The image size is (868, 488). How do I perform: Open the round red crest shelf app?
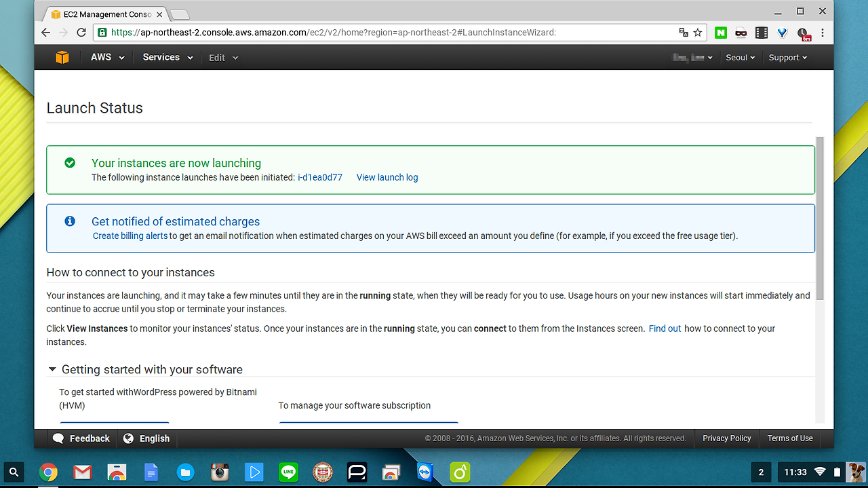pyautogui.click(x=322, y=472)
